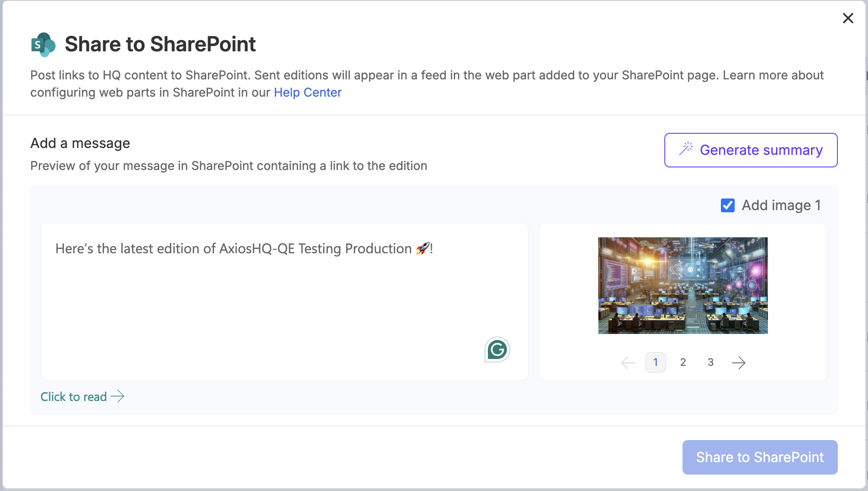868x491 pixels.
Task: Open the Help Center link
Action: point(308,92)
